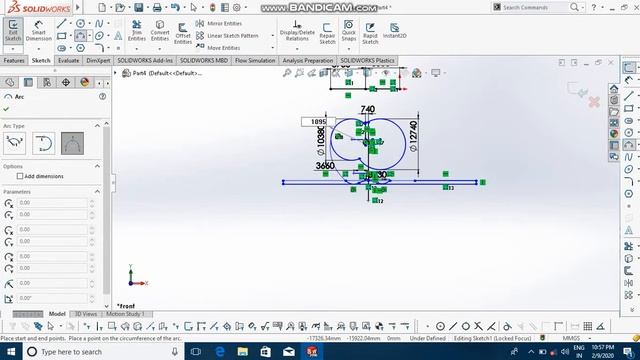Choose the Line sketch tool

pos(62,24)
